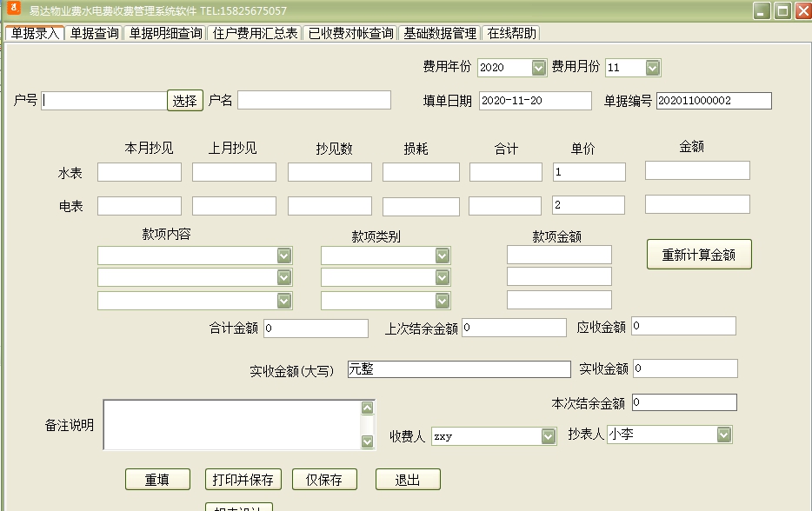Screen dimensions: 812x511
Task: Switch to the 在线帮助 tab
Action: coord(513,32)
